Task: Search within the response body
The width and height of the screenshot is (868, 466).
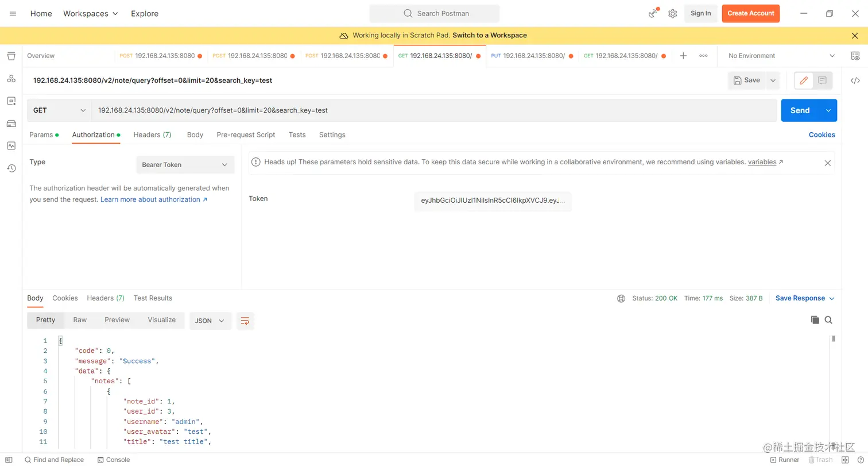Action: (828, 320)
